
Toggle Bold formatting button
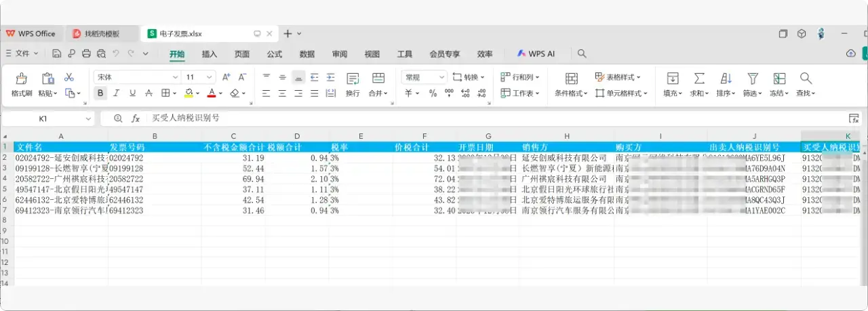pyautogui.click(x=100, y=94)
